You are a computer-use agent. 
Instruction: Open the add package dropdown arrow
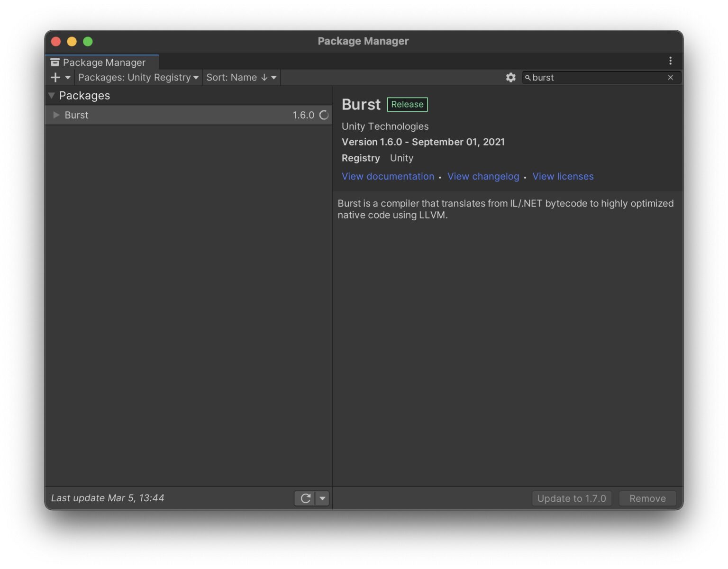coord(68,77)
